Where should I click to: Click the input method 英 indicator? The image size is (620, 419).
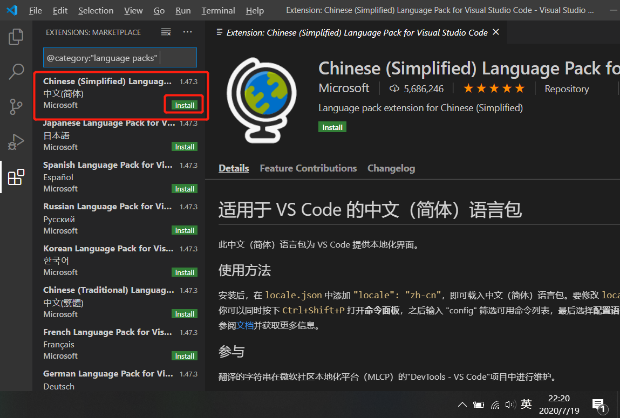526,404
